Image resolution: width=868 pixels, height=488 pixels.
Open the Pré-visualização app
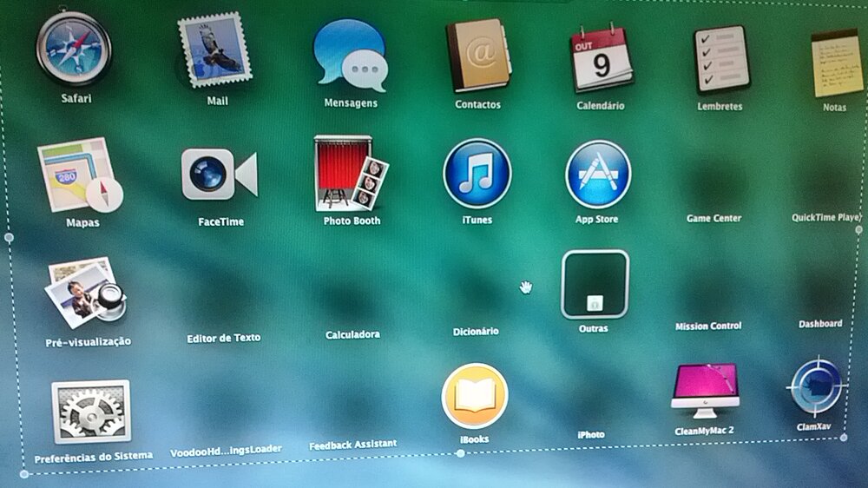coord(85,292)
